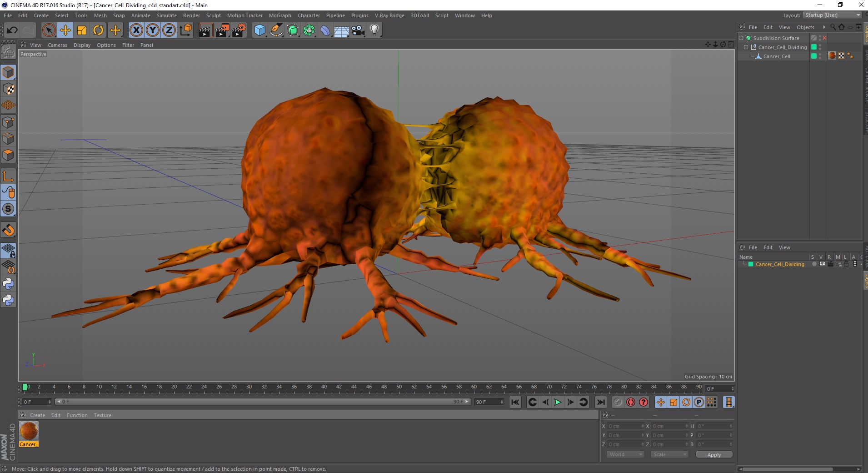Open the V-Ray Bridge menu
Screen dimensions: 868x473
tap(389, 15)
